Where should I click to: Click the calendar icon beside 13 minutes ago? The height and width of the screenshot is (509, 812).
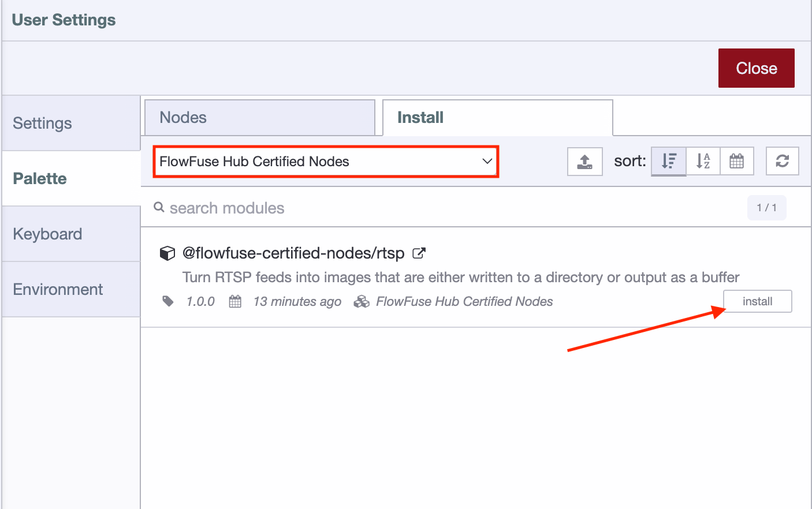tap(235, 301)
